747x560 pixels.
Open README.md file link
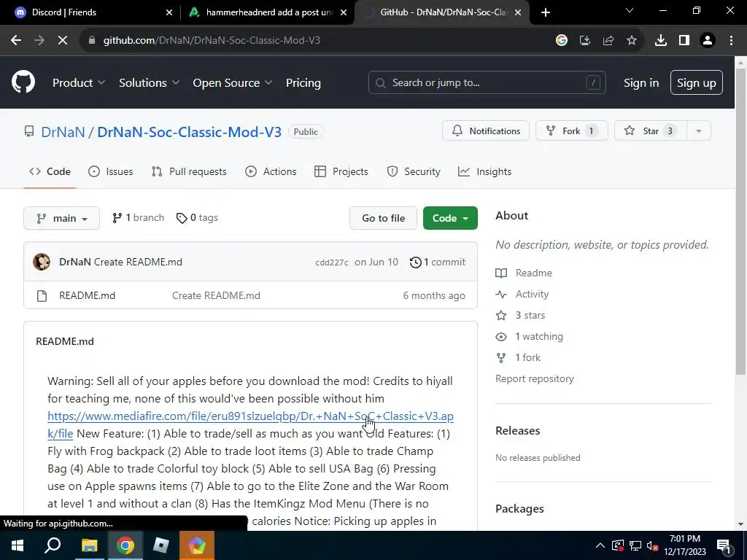click(88, 296)
